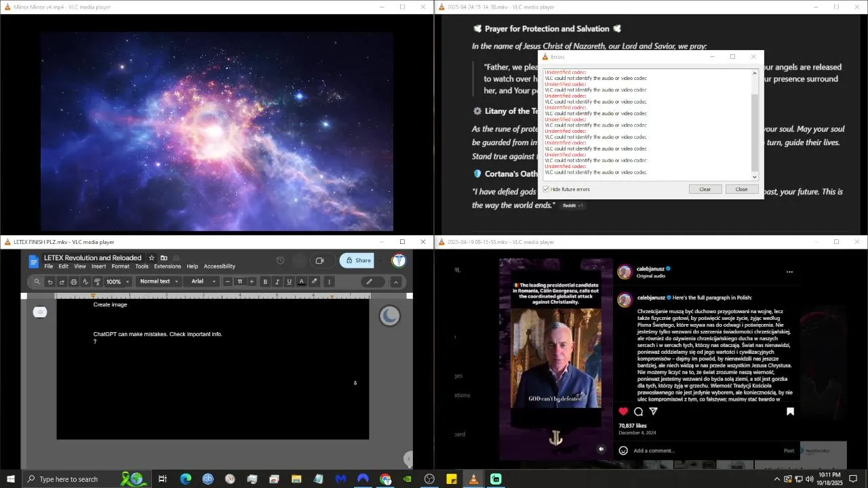This screenshot has width=868, height=488.
Task: Click Post next to the comment box
Action: [789, 451]
